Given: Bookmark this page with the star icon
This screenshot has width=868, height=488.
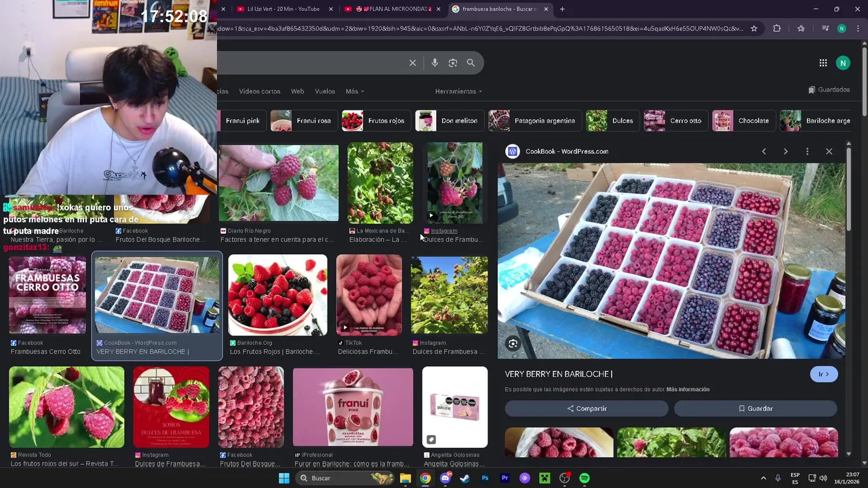Looking at the screenshot, I should coord(753,28).
